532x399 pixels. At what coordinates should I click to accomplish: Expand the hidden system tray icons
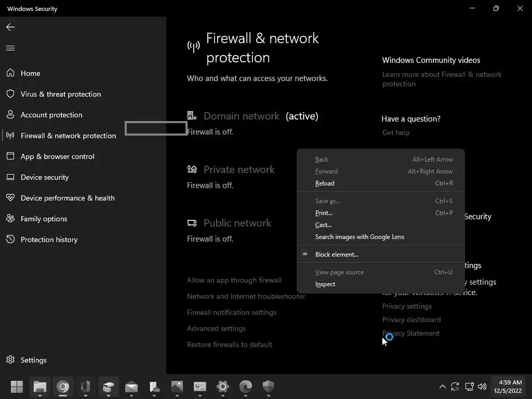pyautogui.click(x=443, y=387)
